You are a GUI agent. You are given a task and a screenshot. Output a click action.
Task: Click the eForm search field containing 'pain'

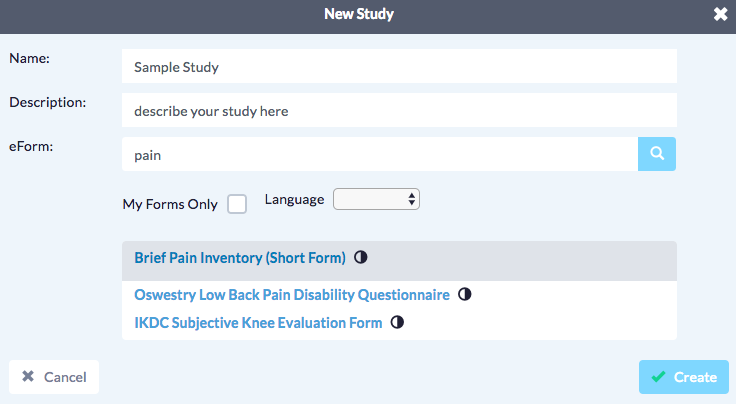(379, 154)
